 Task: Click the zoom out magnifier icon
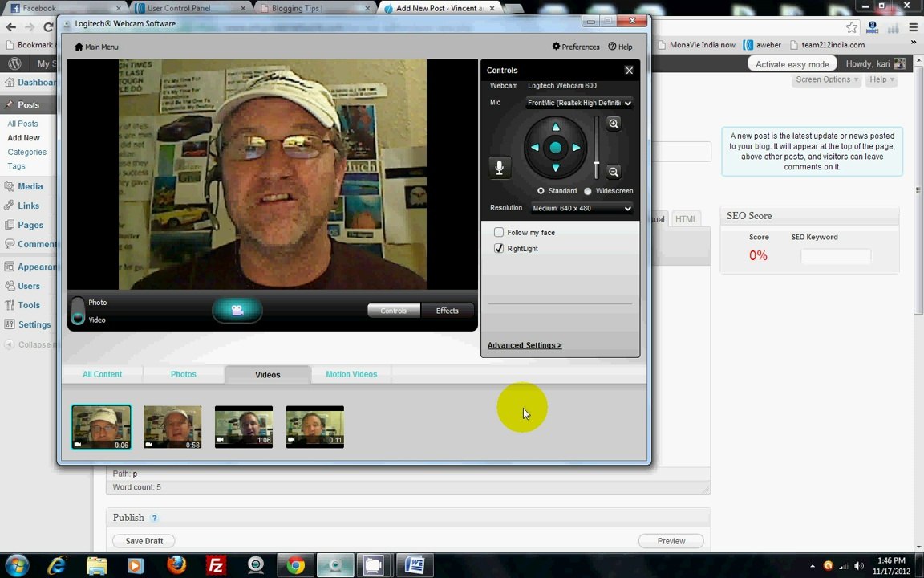tap(614, 172)
